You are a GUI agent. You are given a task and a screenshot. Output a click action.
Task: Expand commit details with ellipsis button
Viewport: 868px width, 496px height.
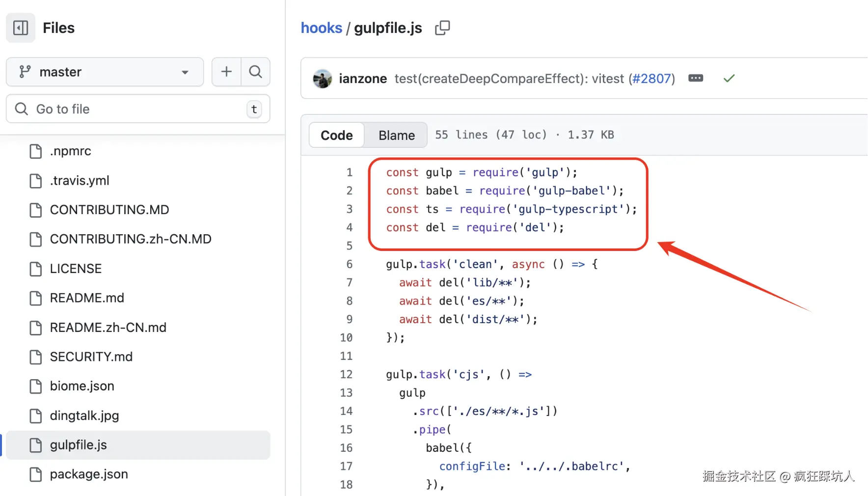pyautogui.click(x=696, y=78)
